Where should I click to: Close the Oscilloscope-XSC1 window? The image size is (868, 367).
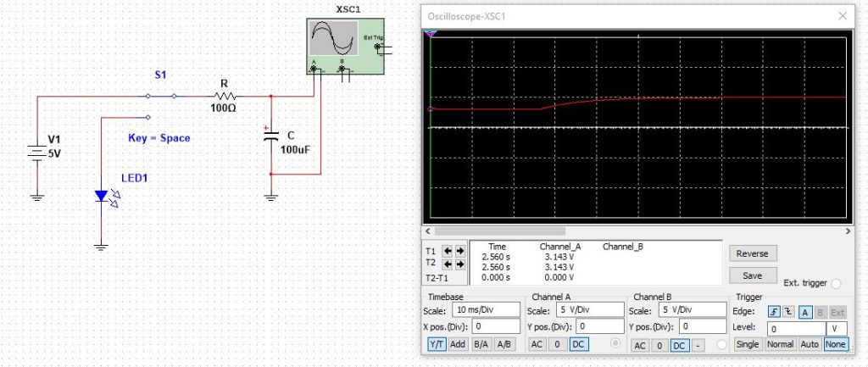click(843, 16)
